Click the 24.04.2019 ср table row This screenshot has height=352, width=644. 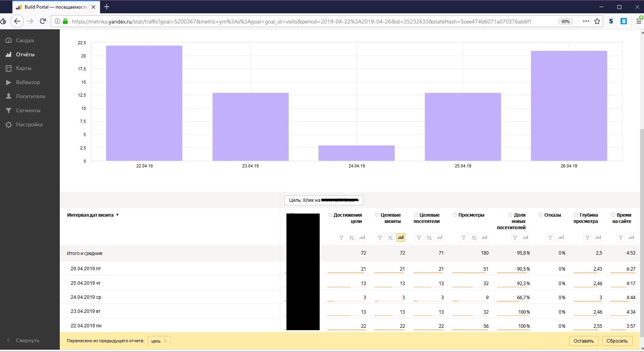350,297
